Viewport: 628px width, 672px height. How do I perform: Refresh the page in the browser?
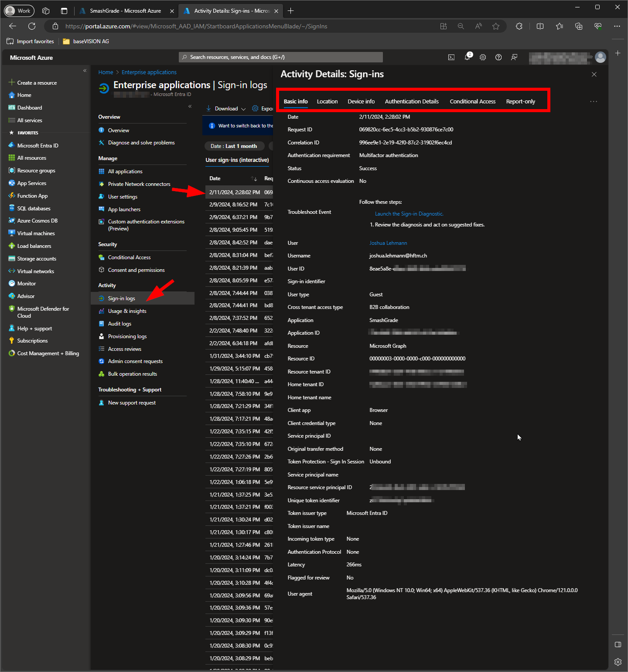pyautogui.click(x=32, y=26)
